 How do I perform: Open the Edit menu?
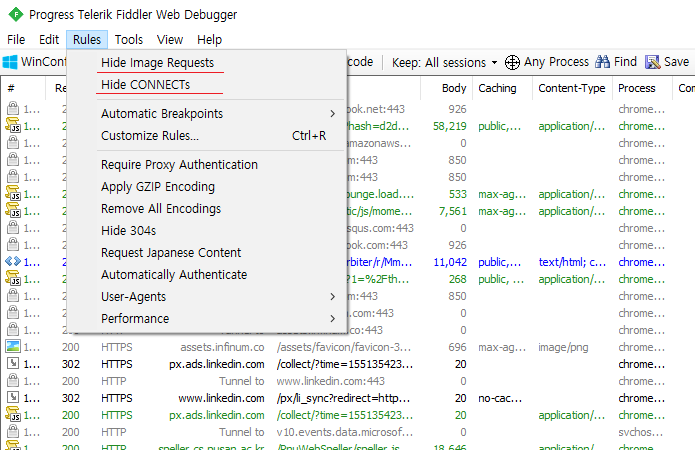[49, 39]
